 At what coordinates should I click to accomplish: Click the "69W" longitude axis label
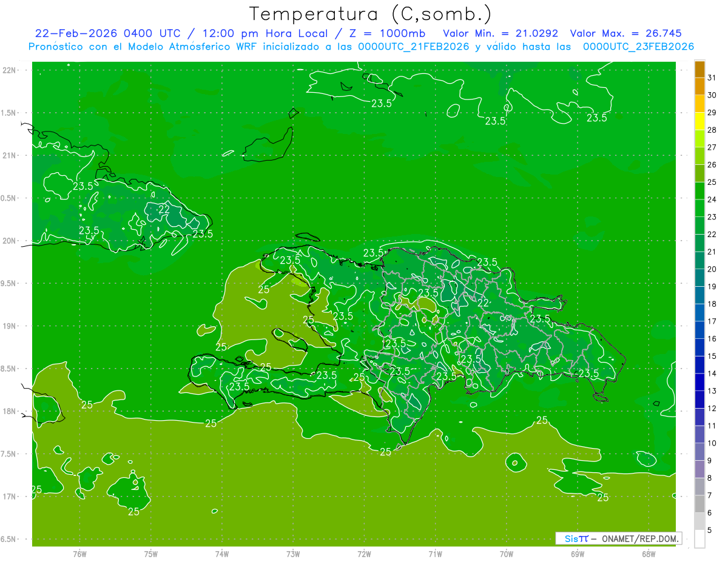click(578, 554)
